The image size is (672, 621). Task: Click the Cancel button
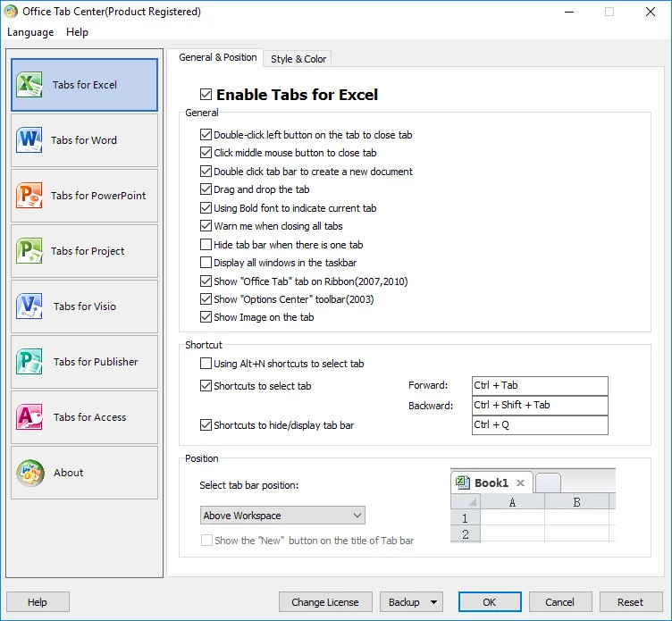tap(560, 602)
